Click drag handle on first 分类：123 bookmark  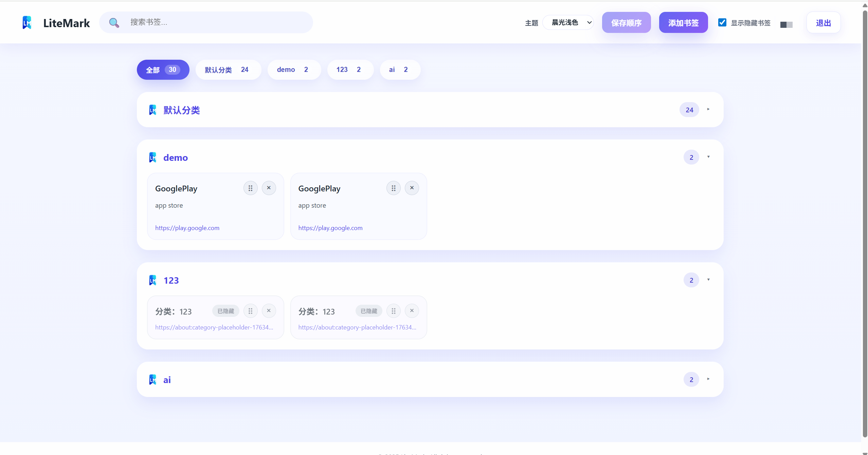click(x=250, y=310)
